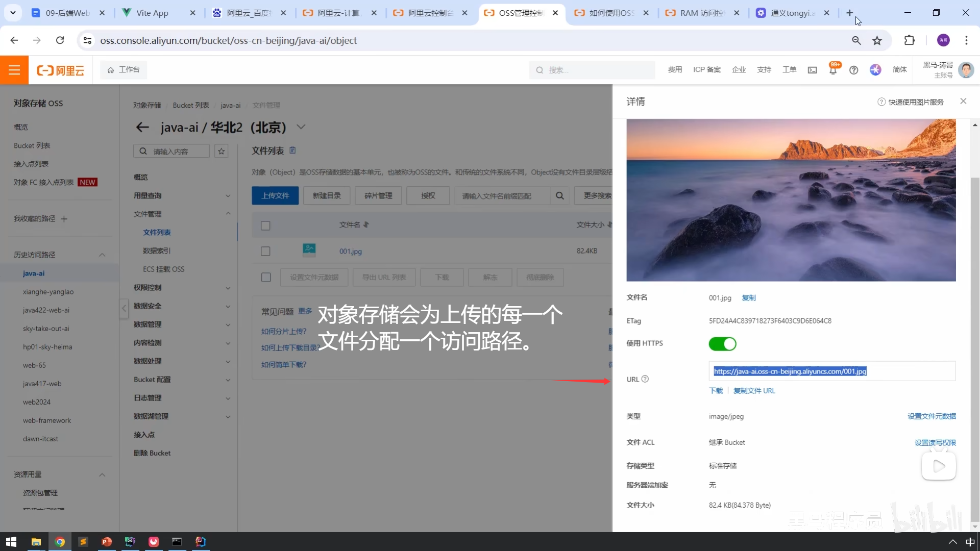Click the notification bell icon

click(x=832, y=70)
